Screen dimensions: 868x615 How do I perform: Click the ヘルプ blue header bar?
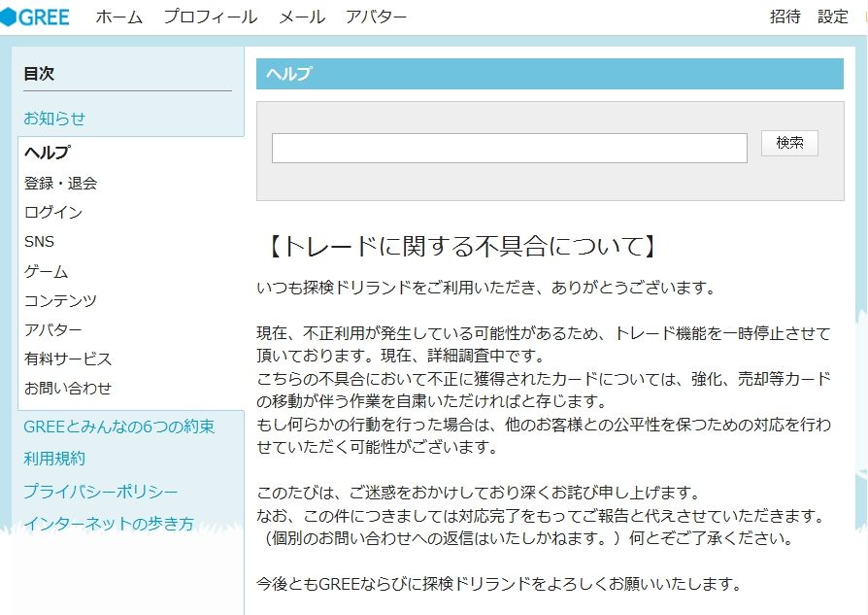click(550, 74)
